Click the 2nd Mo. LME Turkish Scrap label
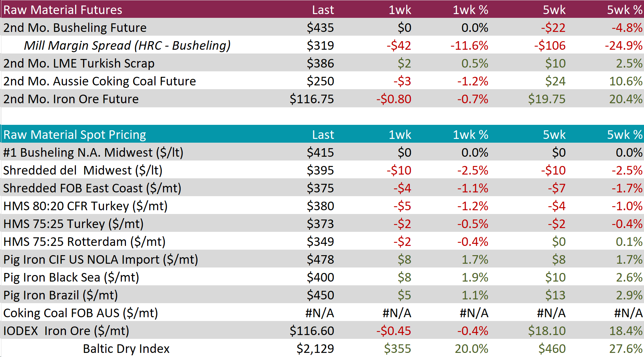Screen dimensions: 644x357 (x=79, y=63)
